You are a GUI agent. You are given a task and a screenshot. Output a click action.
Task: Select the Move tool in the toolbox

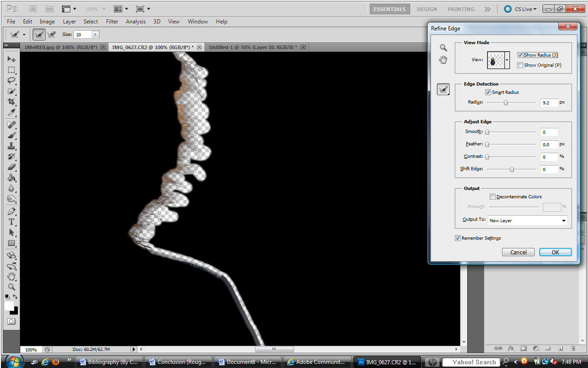11,59
